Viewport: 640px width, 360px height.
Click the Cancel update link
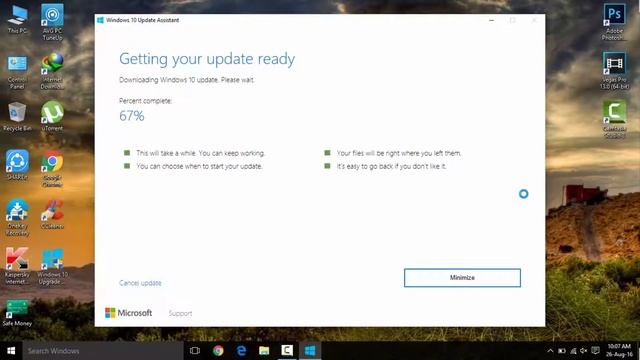140,283
